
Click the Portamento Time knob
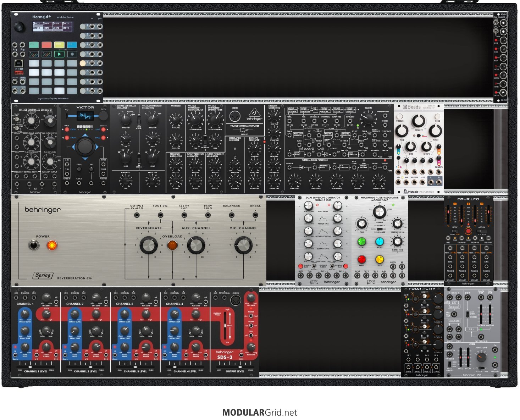[x=126, y=180]
